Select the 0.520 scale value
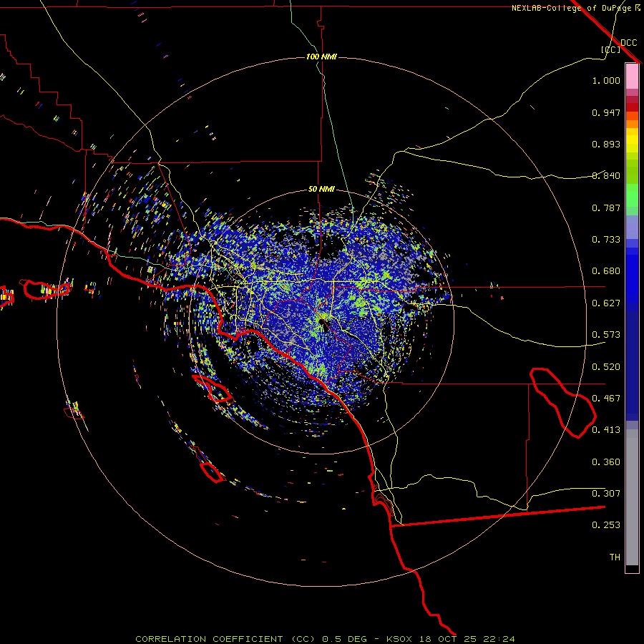The image size is (644, 644). coord(606,367)
